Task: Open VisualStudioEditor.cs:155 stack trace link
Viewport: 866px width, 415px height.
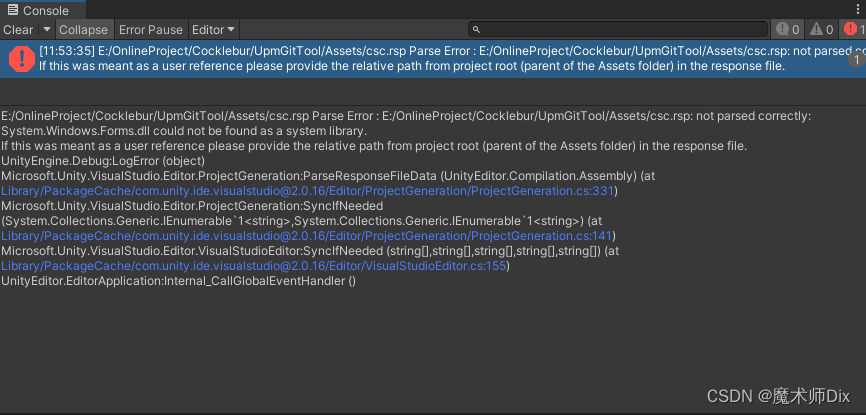Action: coord(254,266)
